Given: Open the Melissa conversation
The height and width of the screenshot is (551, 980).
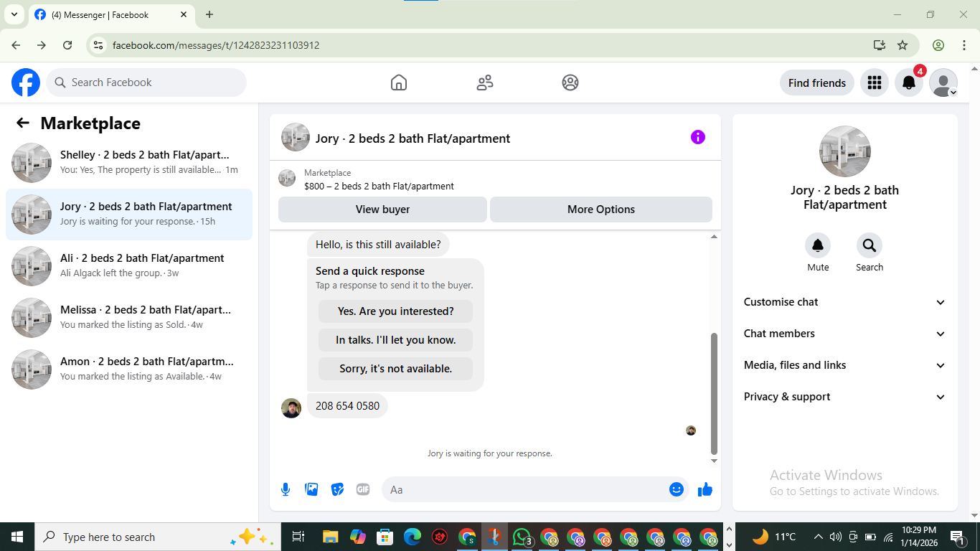Looking at the screenshot, I should [x=129, y=318].
